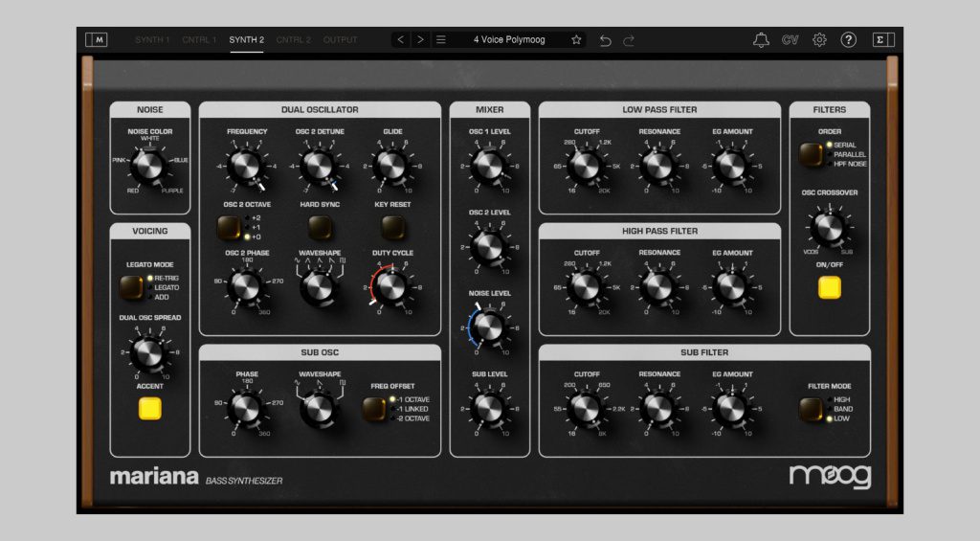Select the ADD legato mode option

[158, 297]
